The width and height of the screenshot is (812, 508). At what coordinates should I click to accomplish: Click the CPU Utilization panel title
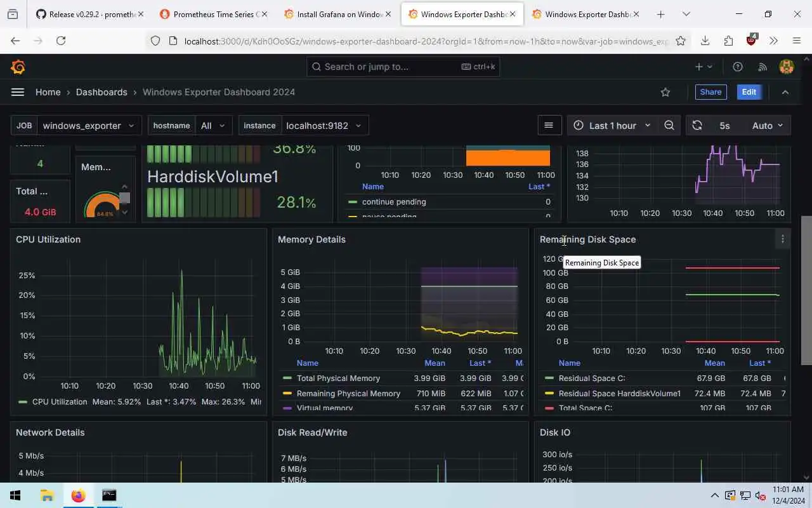[48, 239]
